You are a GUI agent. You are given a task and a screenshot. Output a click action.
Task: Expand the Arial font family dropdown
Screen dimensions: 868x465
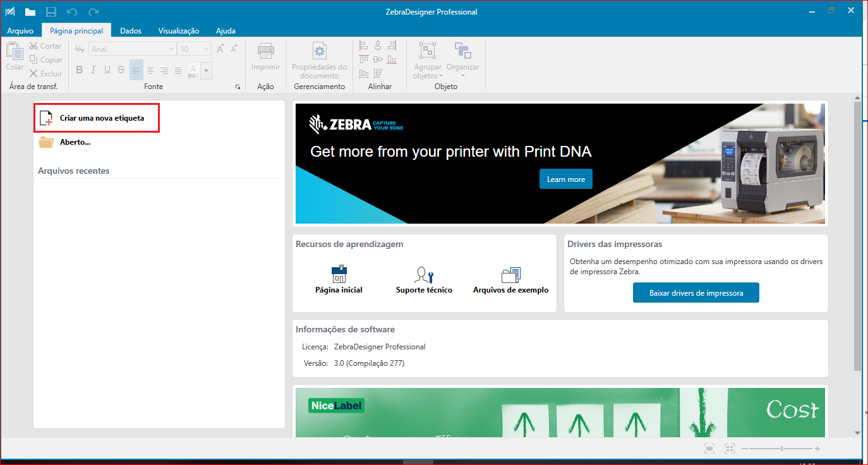tap(171, 49)
